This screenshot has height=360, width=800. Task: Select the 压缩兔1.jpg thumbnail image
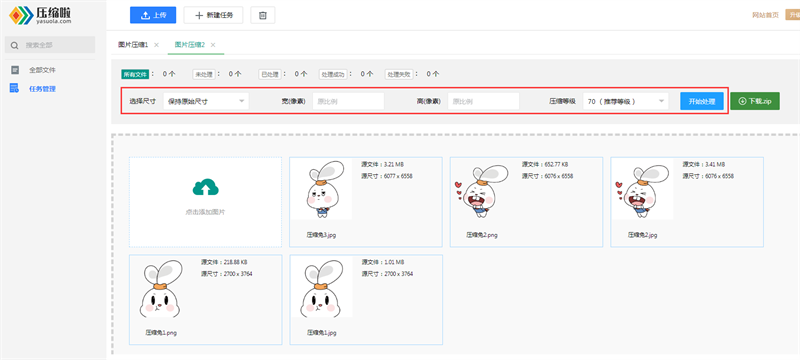pyautogui.click(x=322, y=287)
